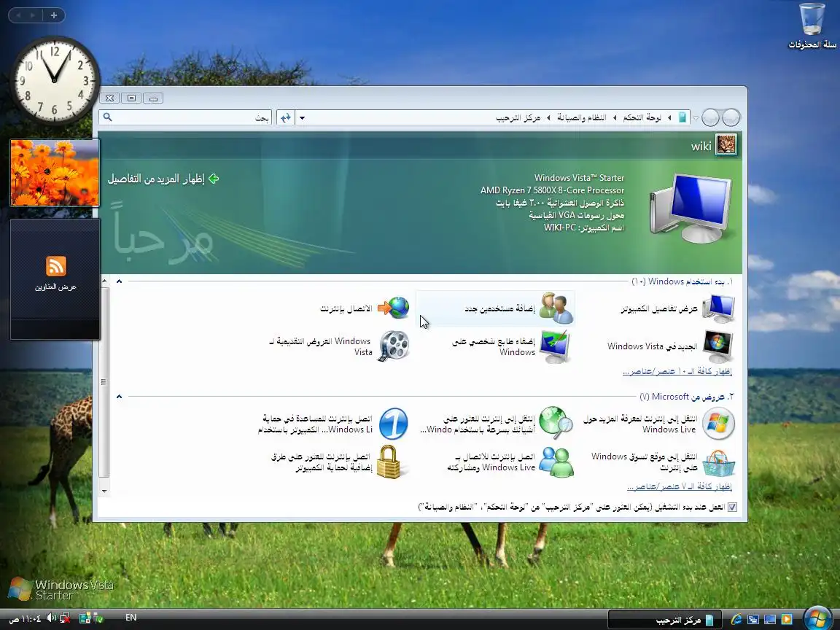The width and height of the screenshot is (840, 630).
Task: Click the Forward navigation button
Action: click(x=710, y=117)
